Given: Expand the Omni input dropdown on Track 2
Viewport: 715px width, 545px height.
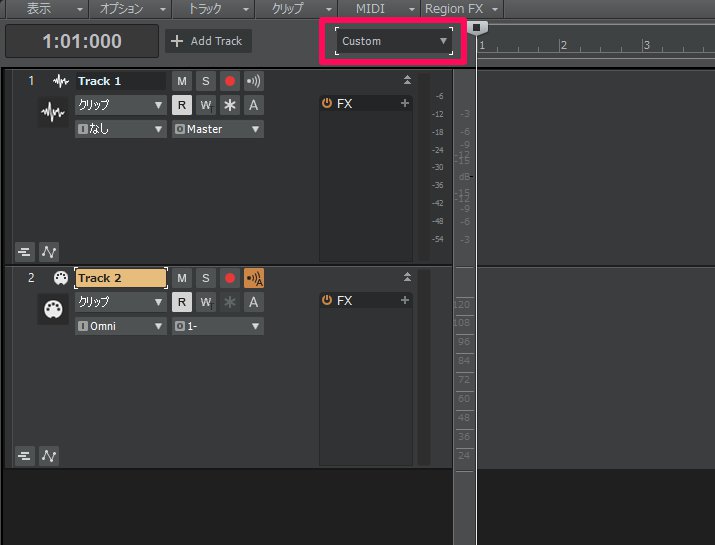Looking at the screenshot, I should (x=120, y=326).
